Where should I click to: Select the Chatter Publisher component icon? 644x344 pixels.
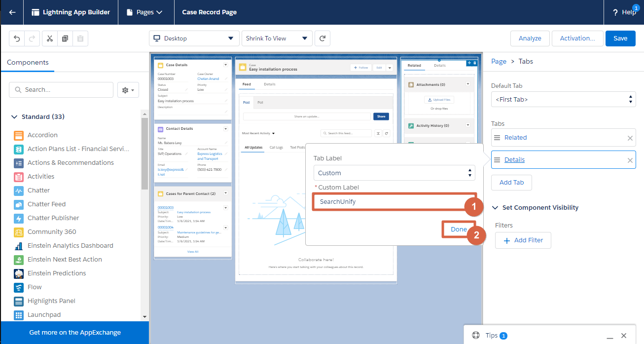pyautogui.click(x=19, y=218)
